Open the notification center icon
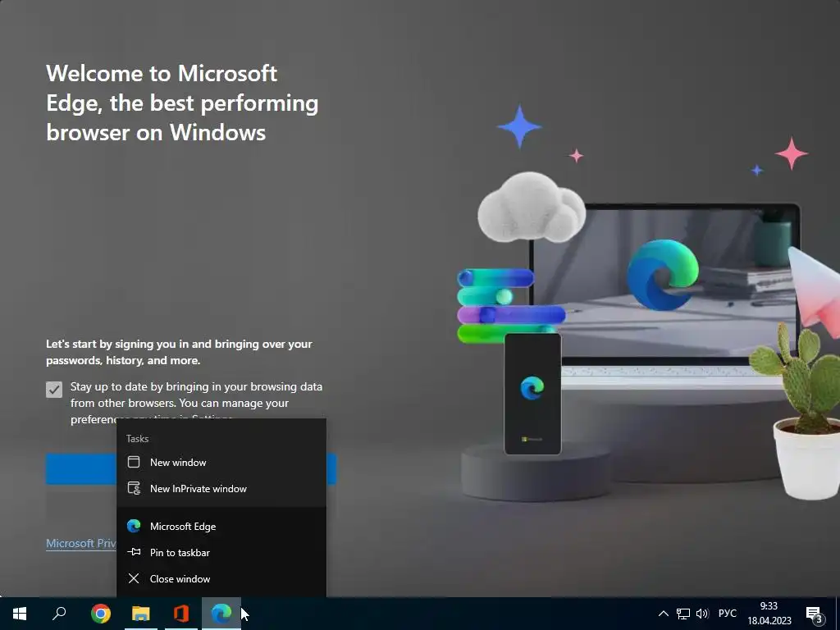Viewport: 840px width, 630px height. pos(815,614)
